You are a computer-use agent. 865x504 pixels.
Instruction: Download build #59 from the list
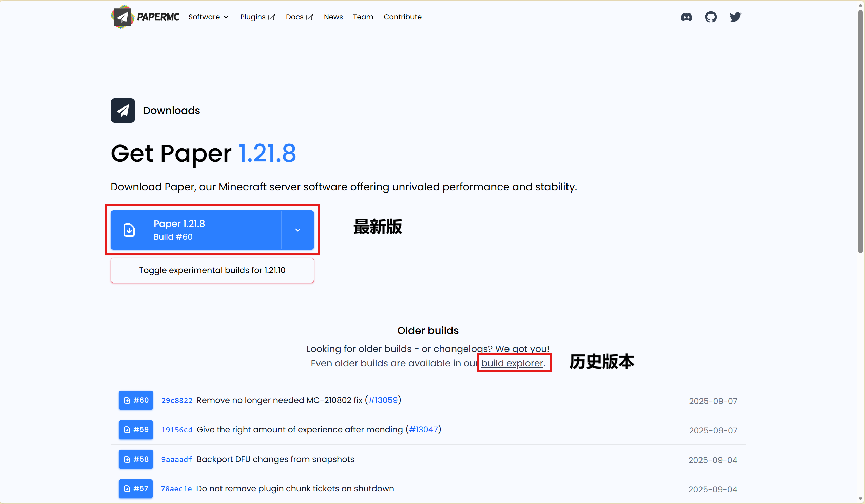tap(136, 429)
